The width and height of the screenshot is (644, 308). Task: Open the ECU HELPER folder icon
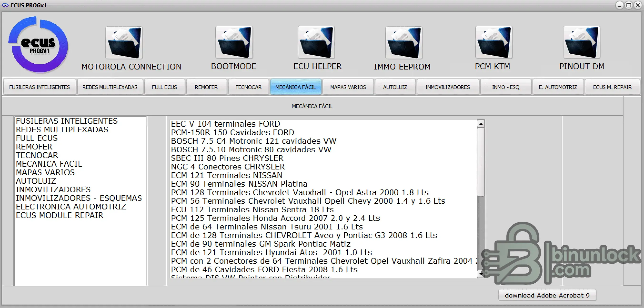(316, 42)
